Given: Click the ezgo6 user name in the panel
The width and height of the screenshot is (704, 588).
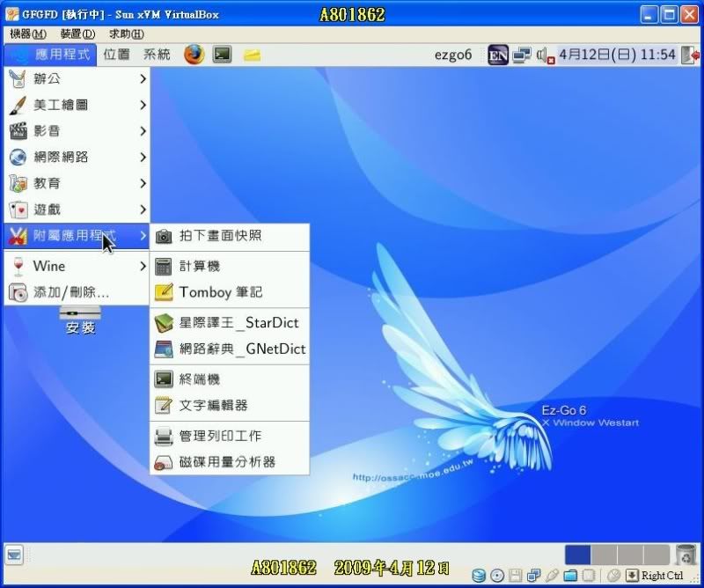Looking at the screenshot, I should [x=453, y=55].
